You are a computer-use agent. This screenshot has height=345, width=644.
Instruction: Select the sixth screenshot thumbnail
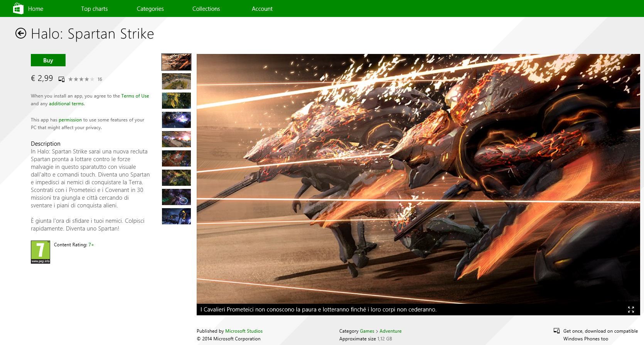coord(176,158)
